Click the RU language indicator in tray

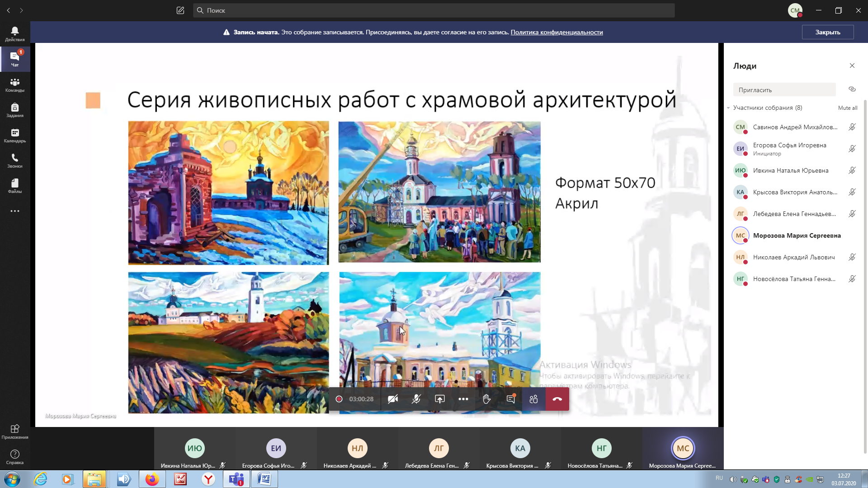(x=719, y=478)
